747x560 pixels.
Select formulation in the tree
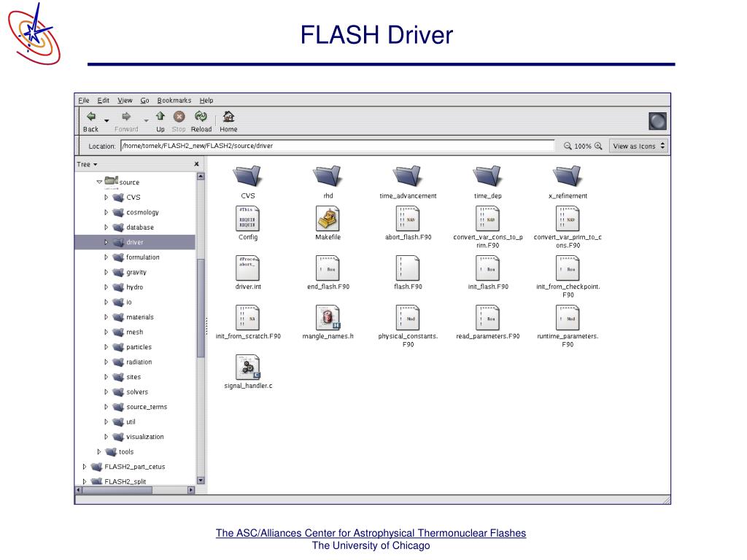click(142, 257)
